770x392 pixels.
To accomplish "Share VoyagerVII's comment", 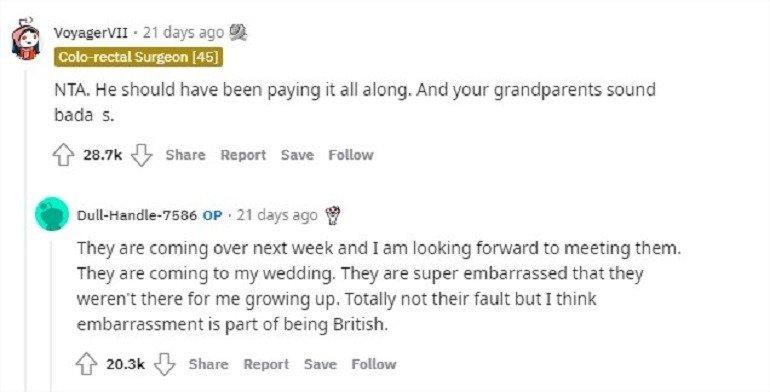I will pyautogui.click(x=185, y=155).
